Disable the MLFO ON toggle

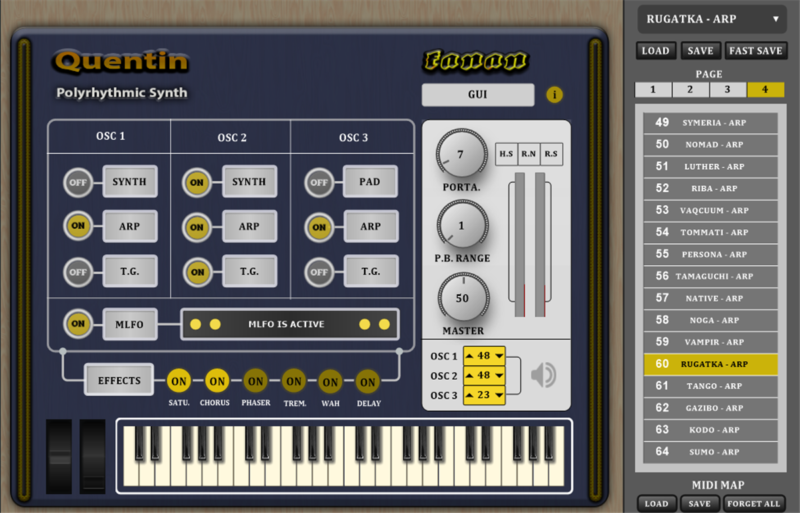(77, 324)
